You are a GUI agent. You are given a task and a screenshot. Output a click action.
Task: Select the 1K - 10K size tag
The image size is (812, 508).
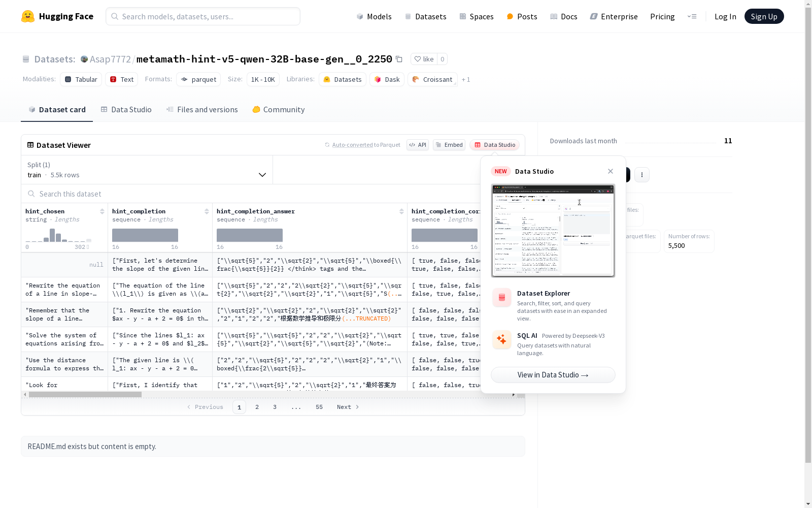tap(263, 79)
